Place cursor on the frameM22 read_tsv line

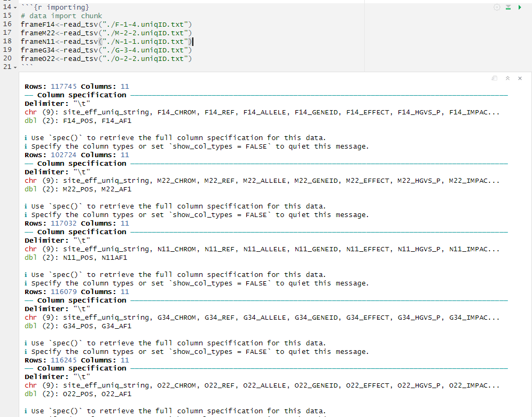[106, 33]
